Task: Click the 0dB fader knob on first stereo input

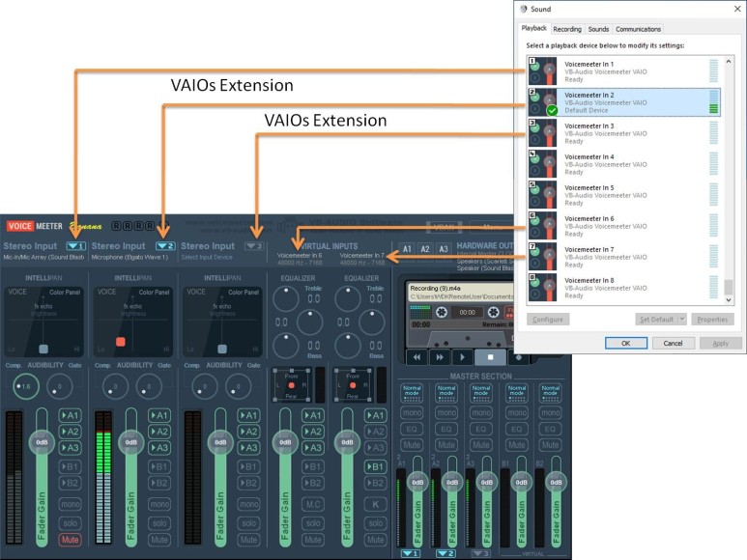Action: pyautogui.click(x=42, y=442)
